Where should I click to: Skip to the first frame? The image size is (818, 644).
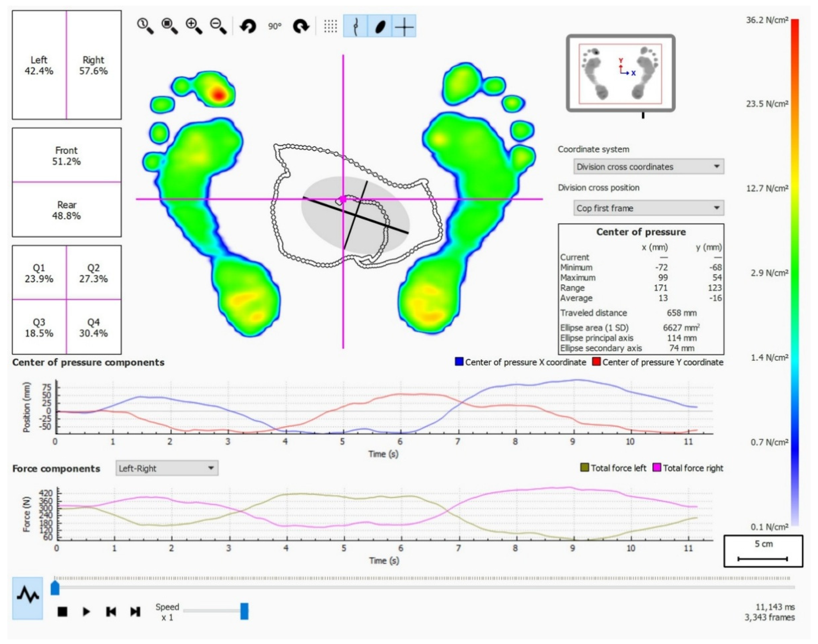point(111,611)
